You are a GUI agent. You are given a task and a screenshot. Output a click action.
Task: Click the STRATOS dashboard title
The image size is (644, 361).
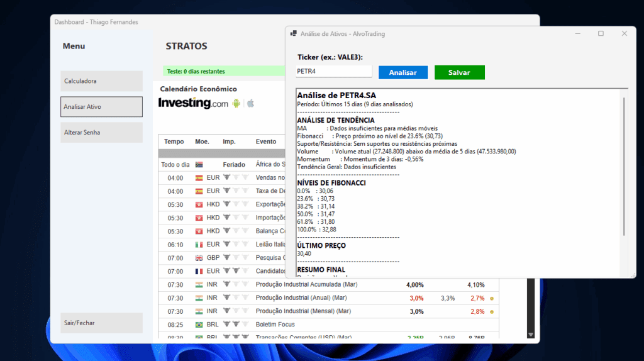(x=186, y=46)
